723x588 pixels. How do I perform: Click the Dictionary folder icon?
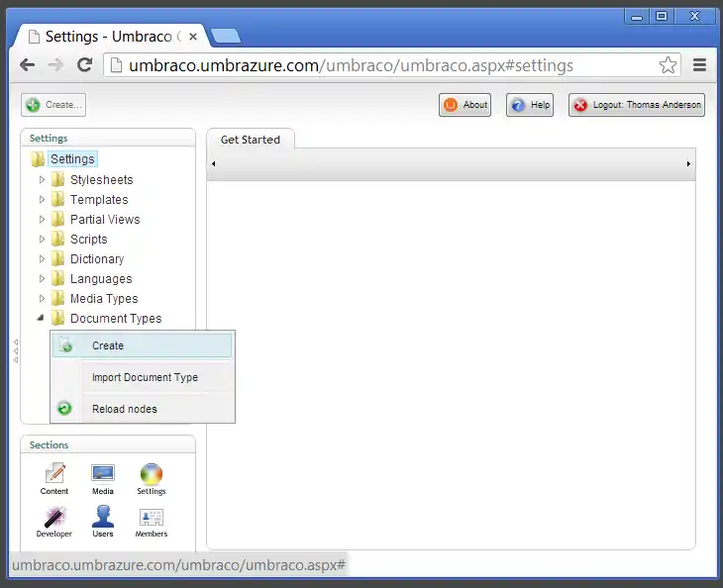(x=57, y=258)
